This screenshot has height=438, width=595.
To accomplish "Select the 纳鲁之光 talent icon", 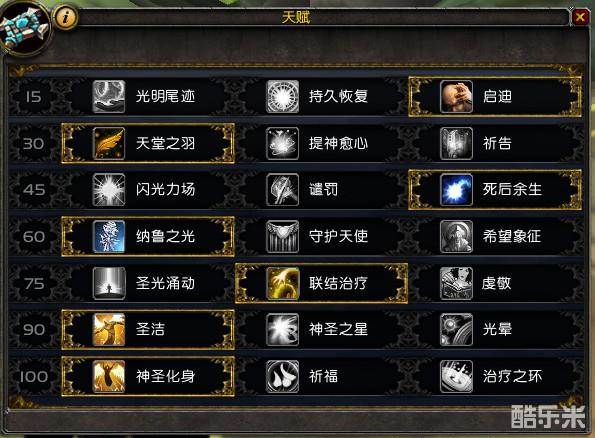I will [x=109, y=236].
